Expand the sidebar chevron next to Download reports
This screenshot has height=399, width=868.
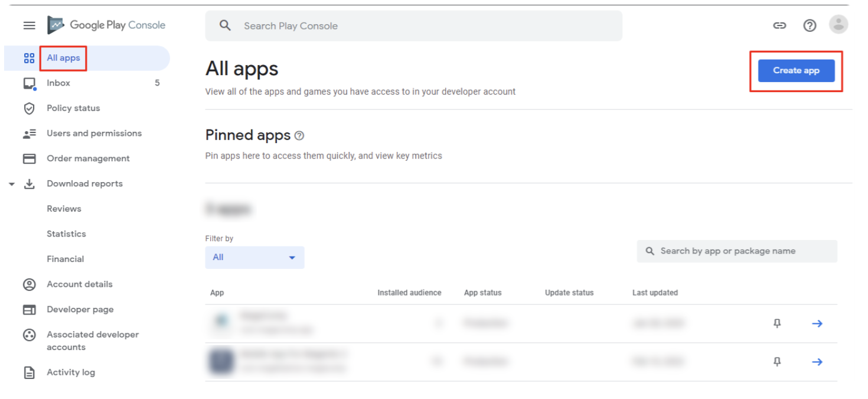click(12, 184)
